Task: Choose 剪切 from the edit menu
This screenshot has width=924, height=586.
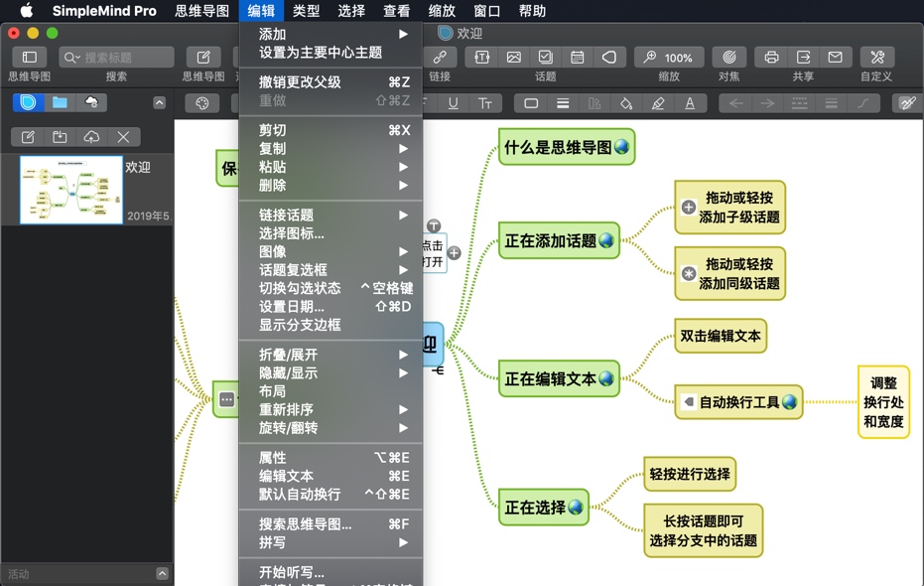Action: [330, 130]
